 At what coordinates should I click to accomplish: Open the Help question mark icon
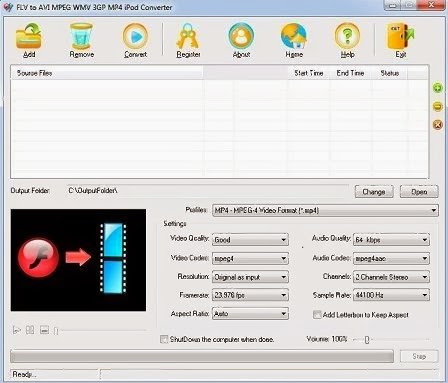click(347, 36)
